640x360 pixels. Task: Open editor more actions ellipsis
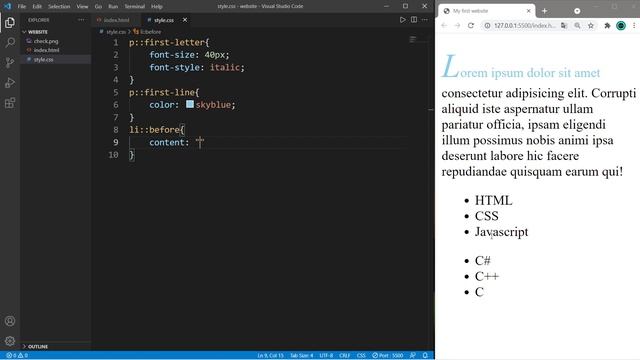pyautogui.click(x=425, y=20)
